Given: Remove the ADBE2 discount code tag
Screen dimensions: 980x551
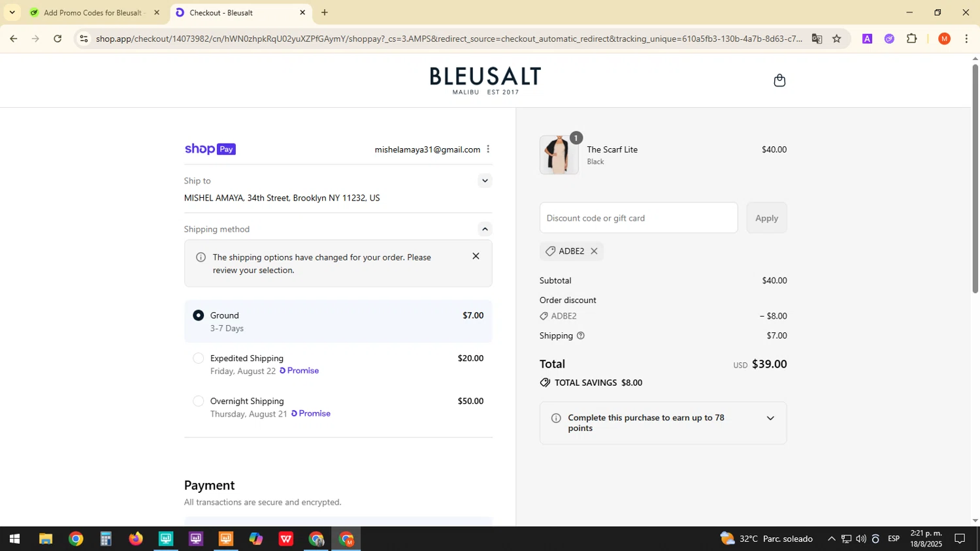Looking at the screenshot, I should [x=594, y=251].
